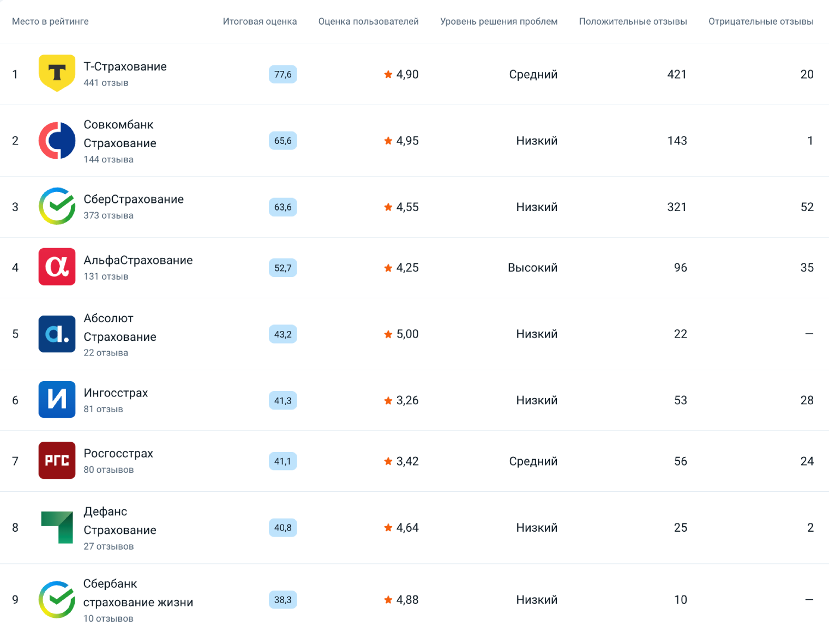Screen dimensions: 829x644
Task: Open the Совкомбанк Страхование logo icon
Action: [57, 141]
